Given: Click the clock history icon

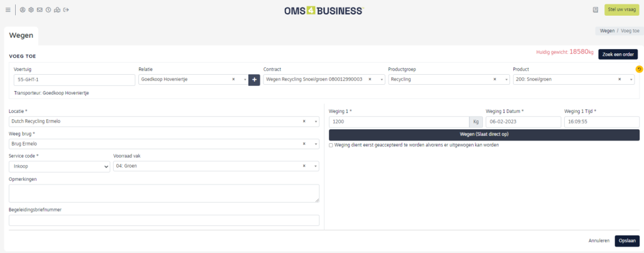Looking at the screenshot, I should click(48, 10).
